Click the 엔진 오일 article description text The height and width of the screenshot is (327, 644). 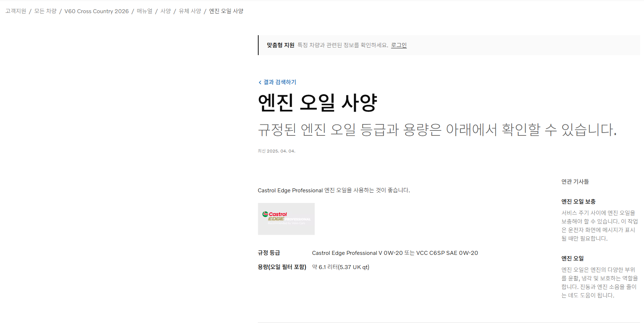coord(600,283)
